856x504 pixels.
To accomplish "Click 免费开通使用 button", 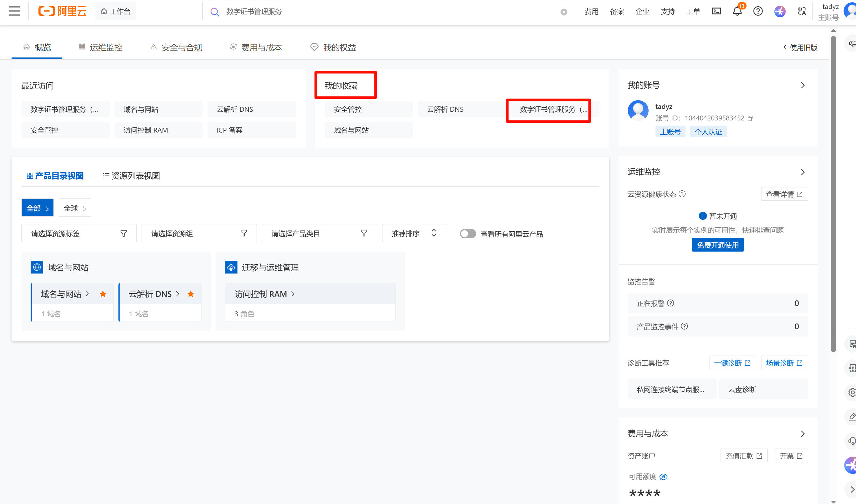I will (x=718, y=245).
